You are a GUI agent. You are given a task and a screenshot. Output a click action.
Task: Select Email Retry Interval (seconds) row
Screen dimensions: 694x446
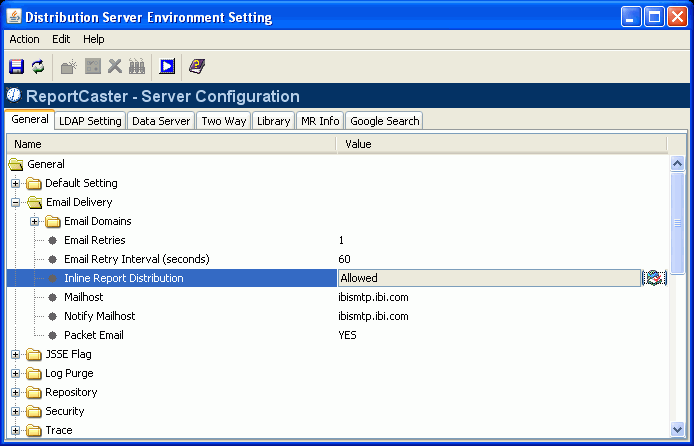[337, 259]
